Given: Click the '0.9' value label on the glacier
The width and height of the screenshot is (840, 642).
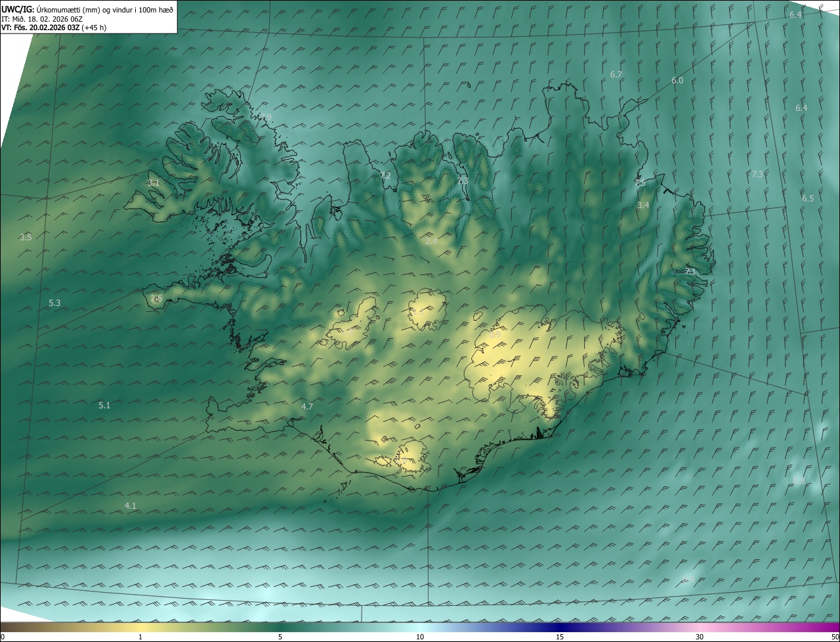Looking at the screenshot, I should [x=495, y=335].
